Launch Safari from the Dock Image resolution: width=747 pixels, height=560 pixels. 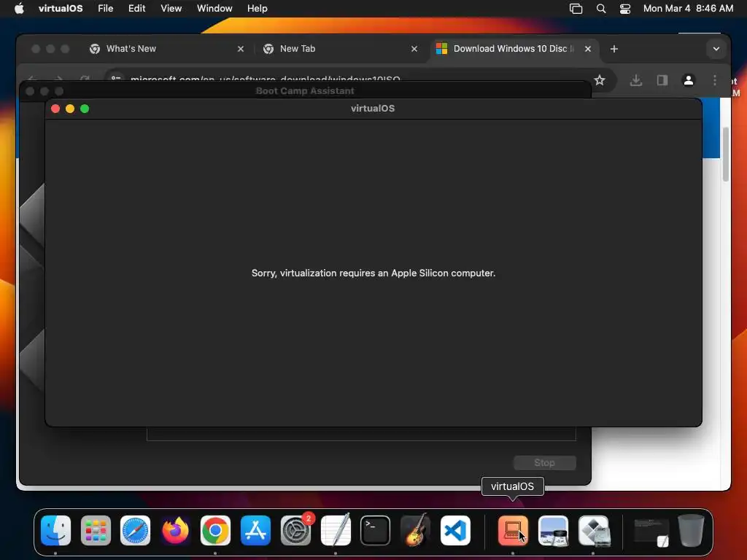click(135, 531)
